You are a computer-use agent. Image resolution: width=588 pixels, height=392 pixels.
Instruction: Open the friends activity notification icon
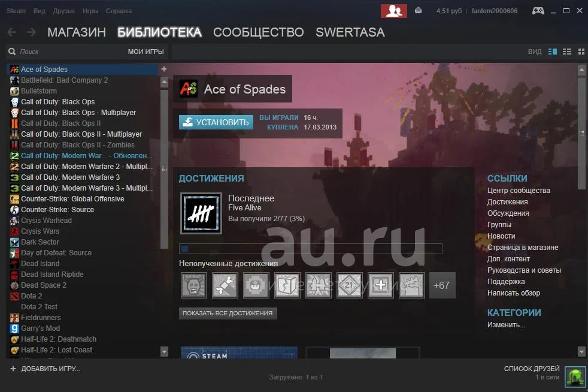pos(394,11)
